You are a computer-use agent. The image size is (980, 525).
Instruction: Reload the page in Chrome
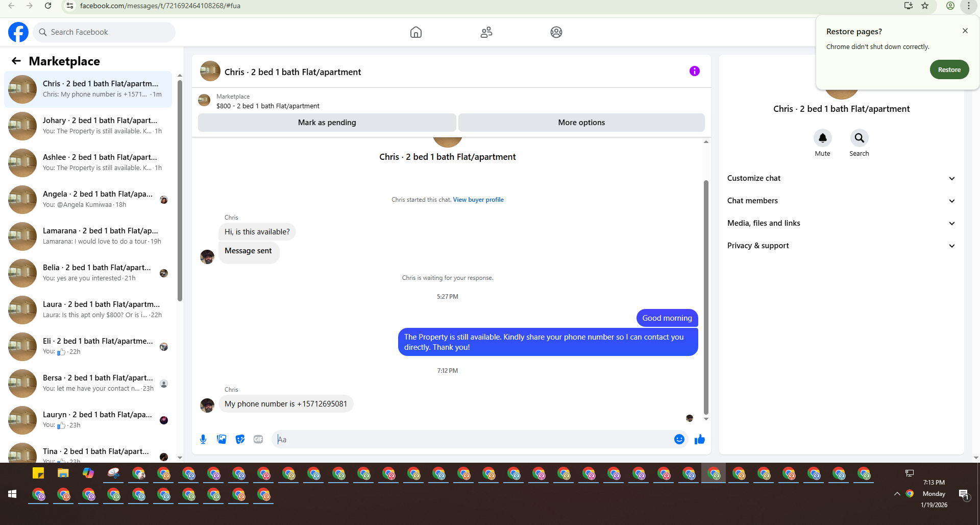48,6
